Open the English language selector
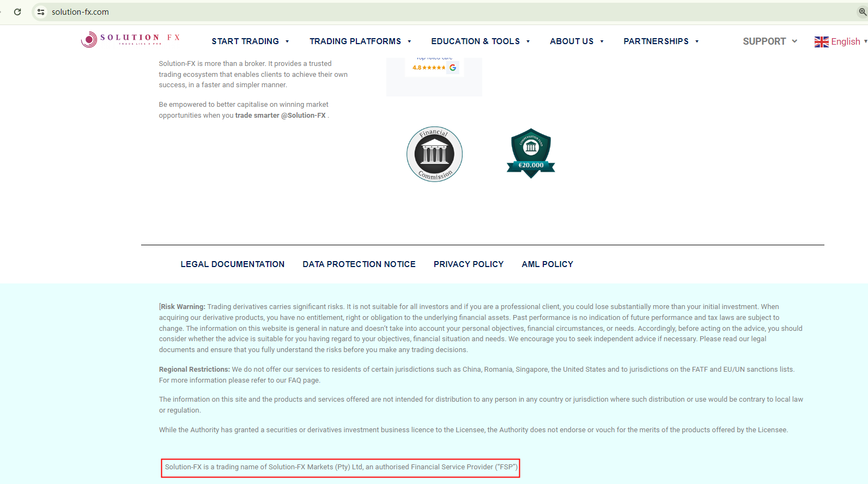 (841, 41)
